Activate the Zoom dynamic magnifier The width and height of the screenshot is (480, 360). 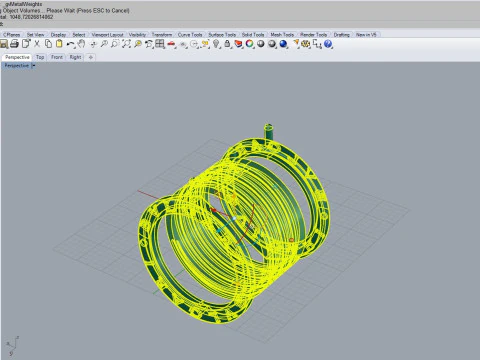[x=104, y=44]
